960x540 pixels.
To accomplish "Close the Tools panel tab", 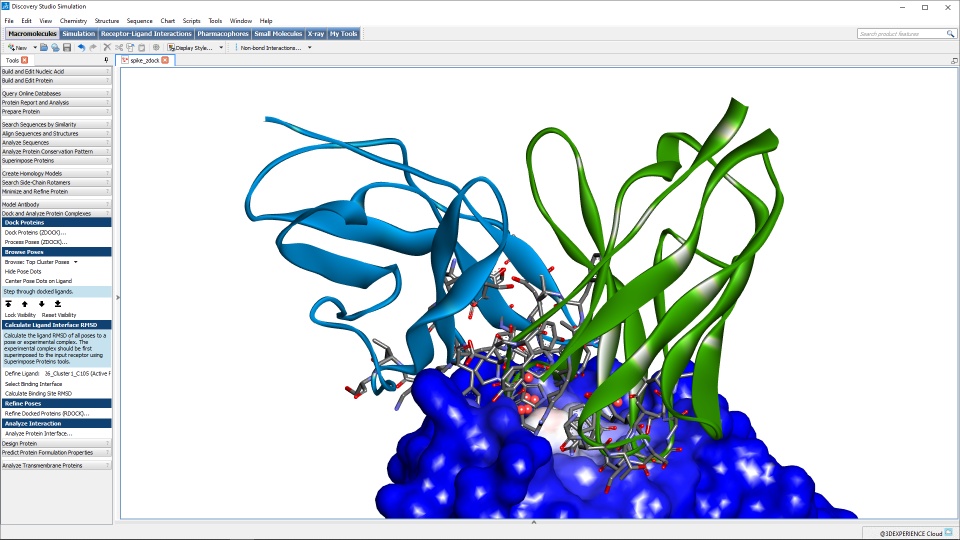I will pos(24,60).
